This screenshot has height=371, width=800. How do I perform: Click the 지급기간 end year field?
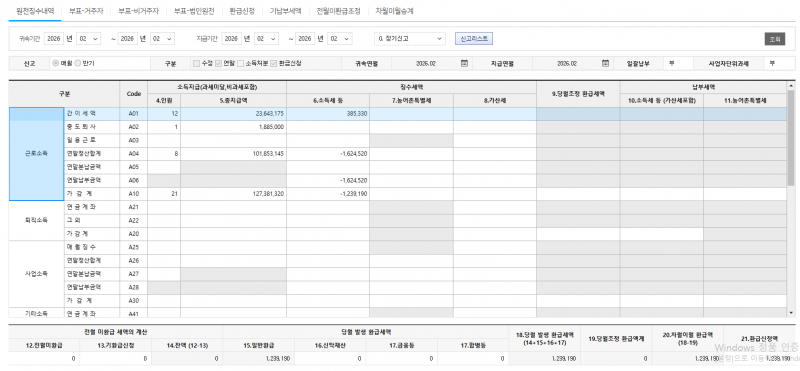[x=305, y=38]
